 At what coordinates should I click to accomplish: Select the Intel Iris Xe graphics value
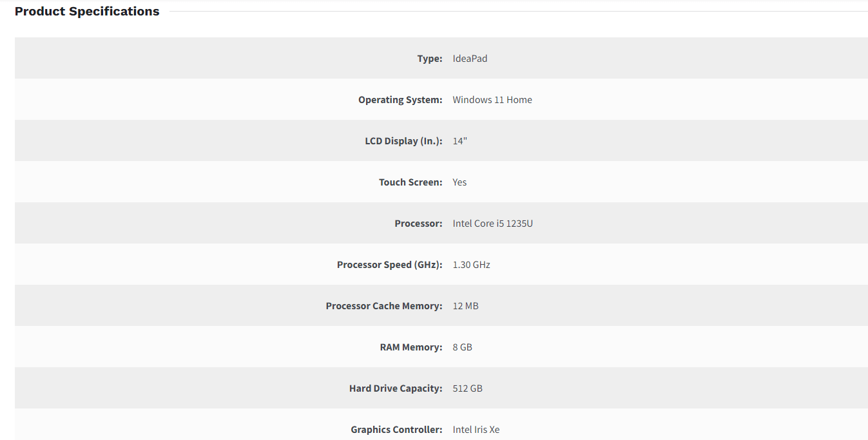click(x=476, y=430)
